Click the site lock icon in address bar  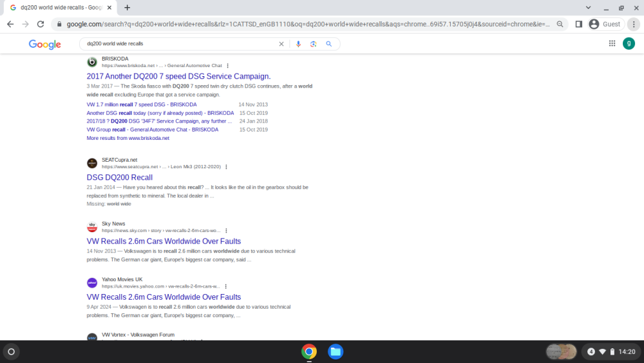(59, 25)
